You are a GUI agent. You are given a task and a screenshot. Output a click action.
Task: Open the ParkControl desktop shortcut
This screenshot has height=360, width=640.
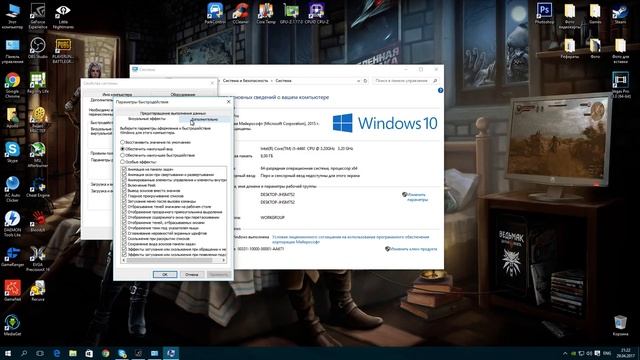tap(215, 13)
